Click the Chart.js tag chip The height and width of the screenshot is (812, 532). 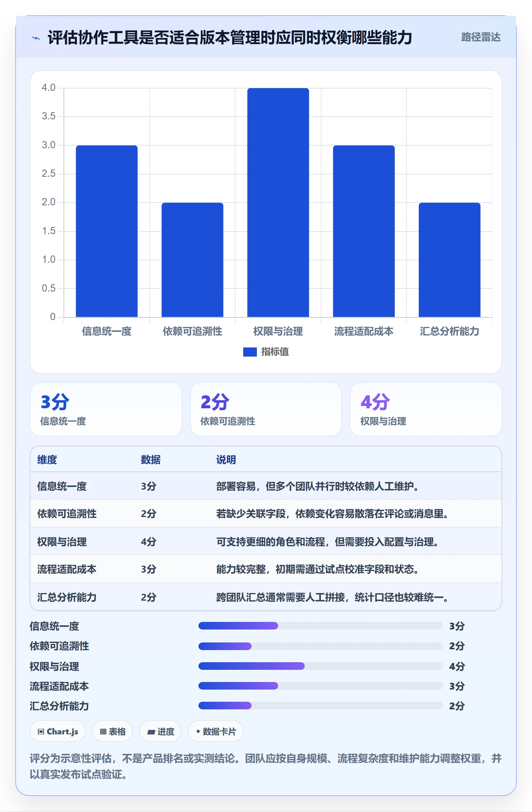58,731
